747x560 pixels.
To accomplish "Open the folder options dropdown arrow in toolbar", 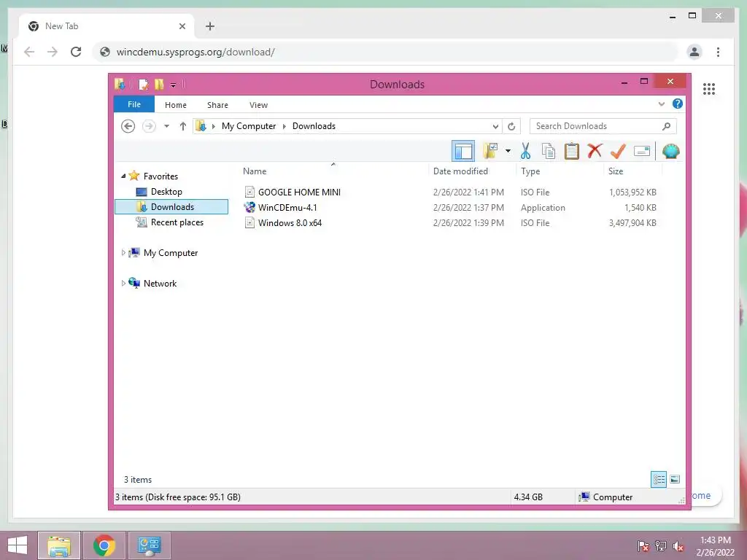I will pos(508,152).
